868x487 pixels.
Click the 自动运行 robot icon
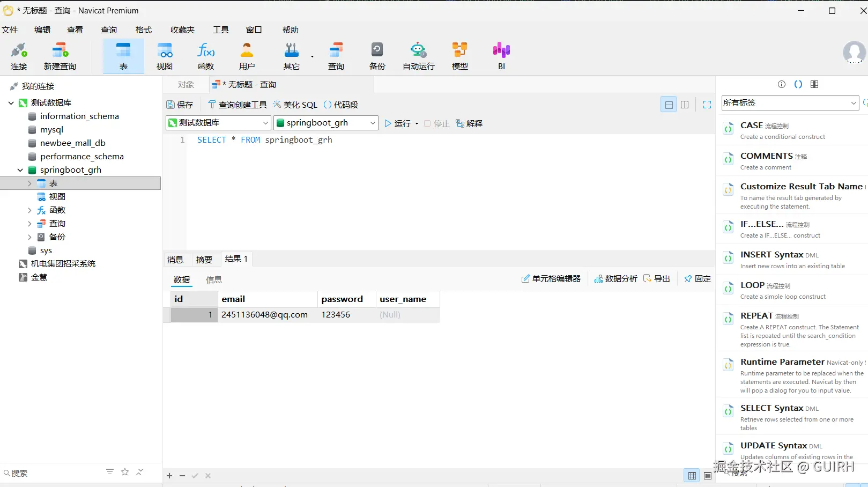tap(419, 56)
